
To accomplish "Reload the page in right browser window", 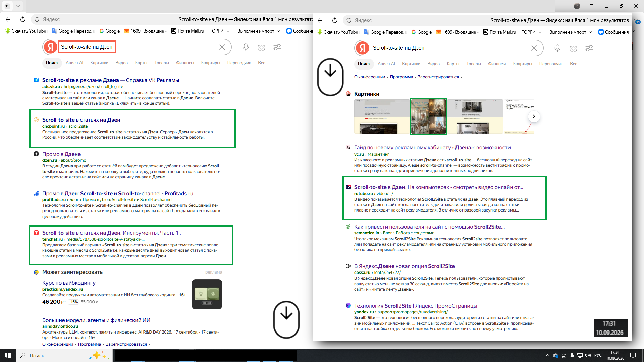I will point(335,20).
